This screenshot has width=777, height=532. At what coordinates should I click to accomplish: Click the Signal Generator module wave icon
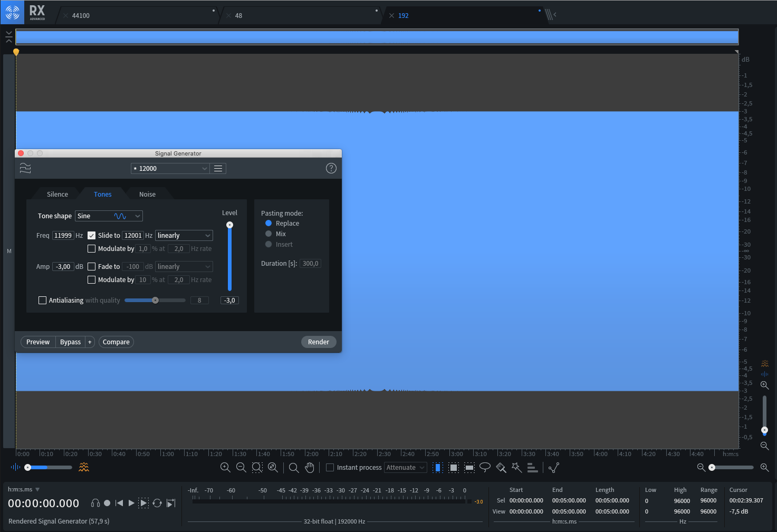pos(25,168)
